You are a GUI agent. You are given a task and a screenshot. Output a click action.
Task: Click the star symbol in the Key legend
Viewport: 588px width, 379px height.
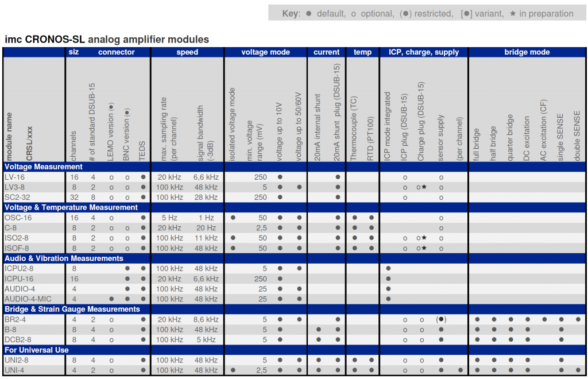pyautogui.click(x=512, y=14)
